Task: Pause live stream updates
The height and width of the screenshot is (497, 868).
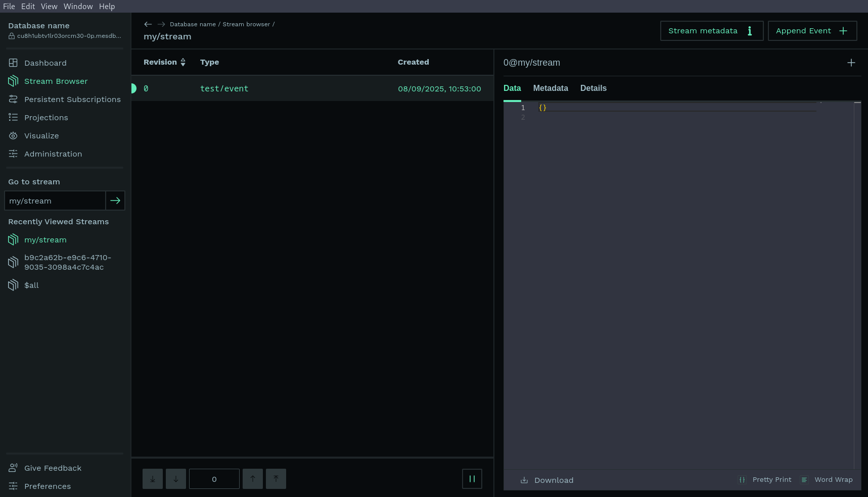Action: tap(472, 479)
